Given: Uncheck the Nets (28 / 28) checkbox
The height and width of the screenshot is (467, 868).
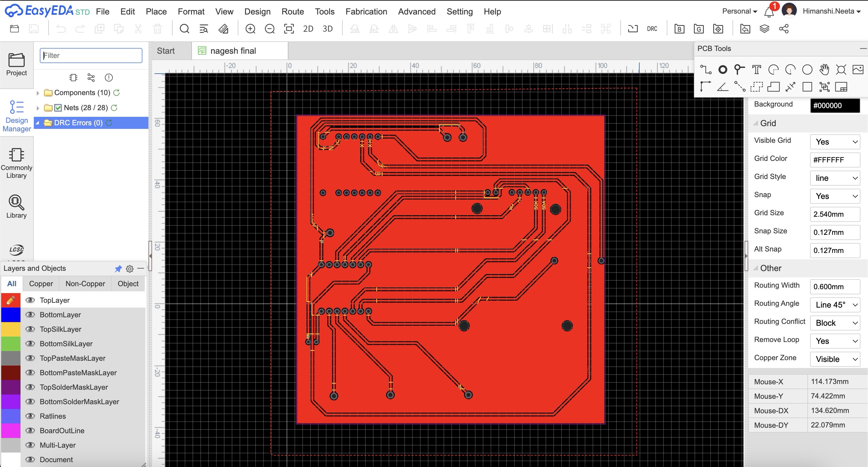Looking at the screenshot, I should tap(58, 108).
